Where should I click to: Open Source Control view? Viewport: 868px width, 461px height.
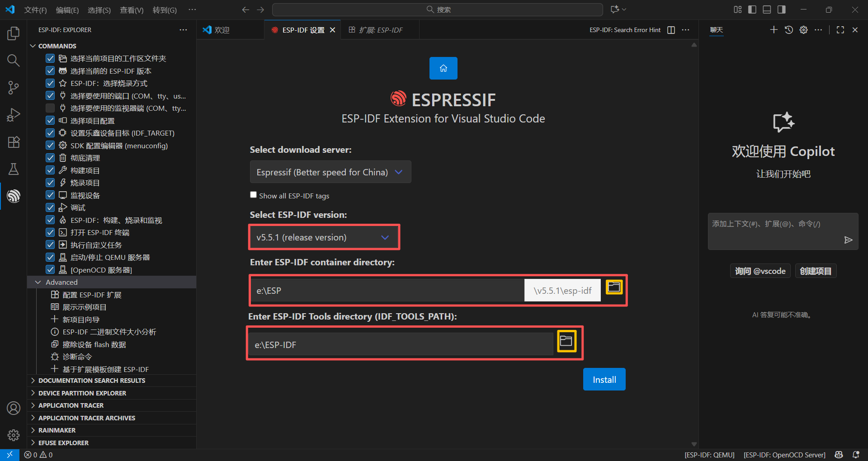[14, 88]
